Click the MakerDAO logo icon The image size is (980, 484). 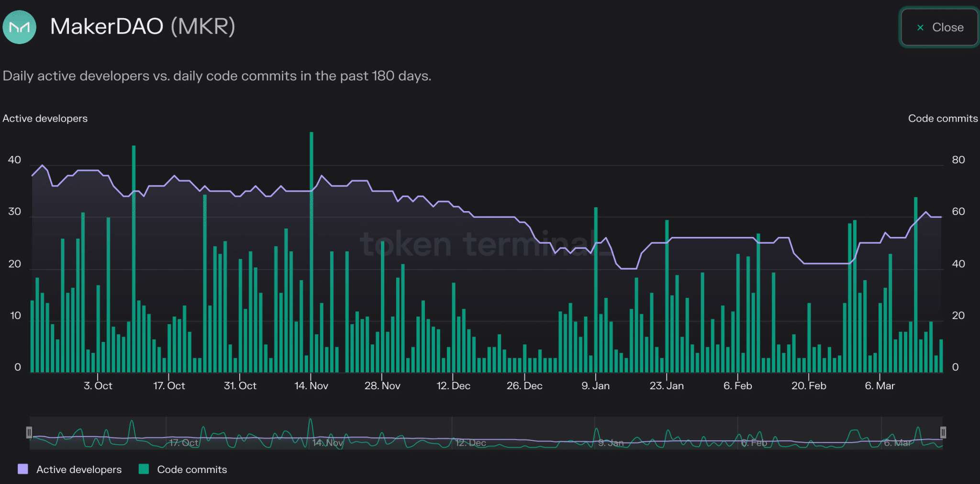tap(20, 27)
